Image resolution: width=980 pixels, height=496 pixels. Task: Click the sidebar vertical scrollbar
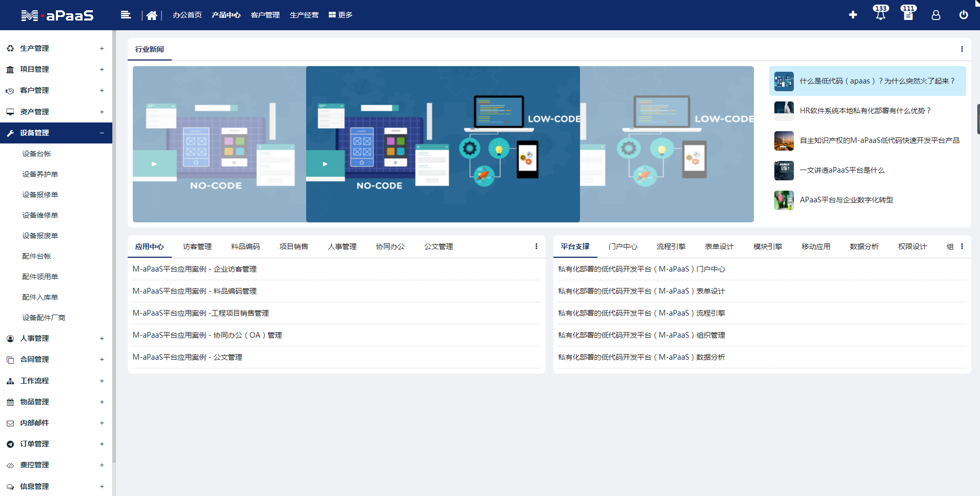point(114,246)
